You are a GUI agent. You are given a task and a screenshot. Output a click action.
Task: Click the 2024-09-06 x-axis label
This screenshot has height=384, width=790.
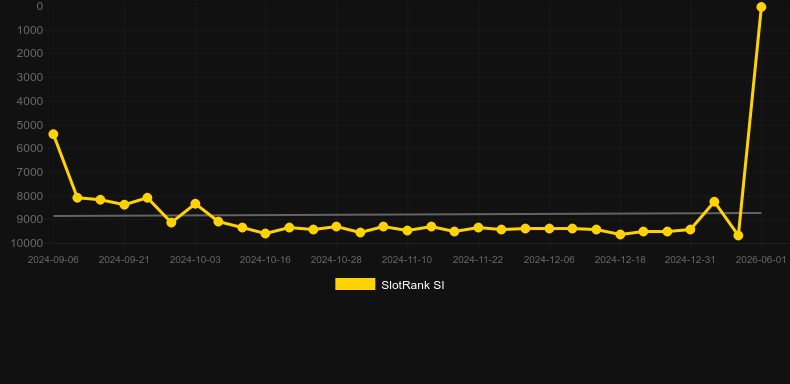pyautogui.click(x=53, y=260)
